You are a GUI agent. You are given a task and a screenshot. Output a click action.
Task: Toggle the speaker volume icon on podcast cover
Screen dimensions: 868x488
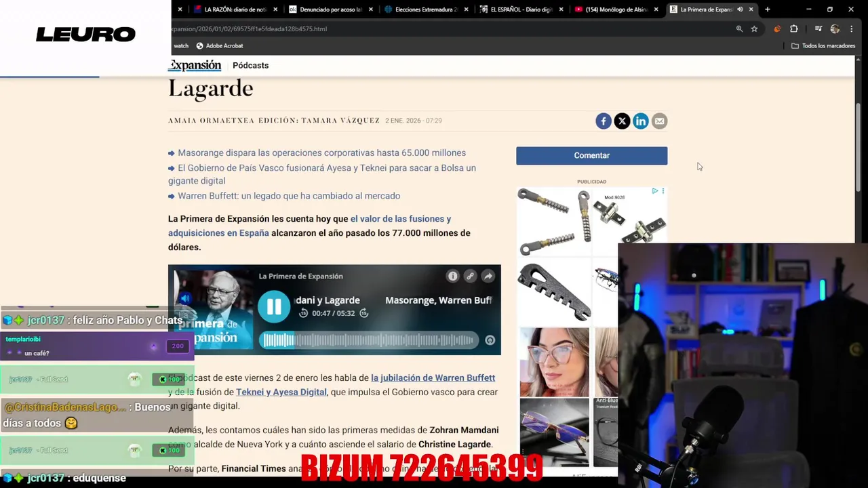point(184,298)
